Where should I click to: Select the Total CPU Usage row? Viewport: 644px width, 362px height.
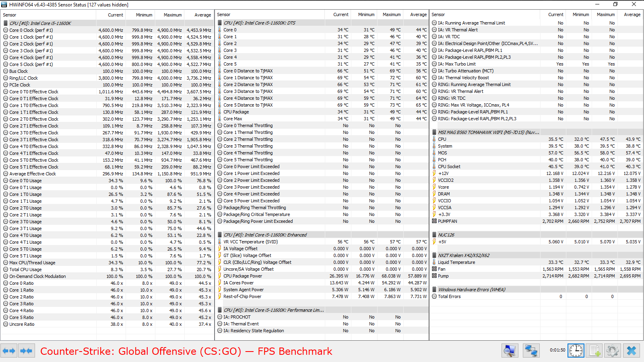[107, 269]
